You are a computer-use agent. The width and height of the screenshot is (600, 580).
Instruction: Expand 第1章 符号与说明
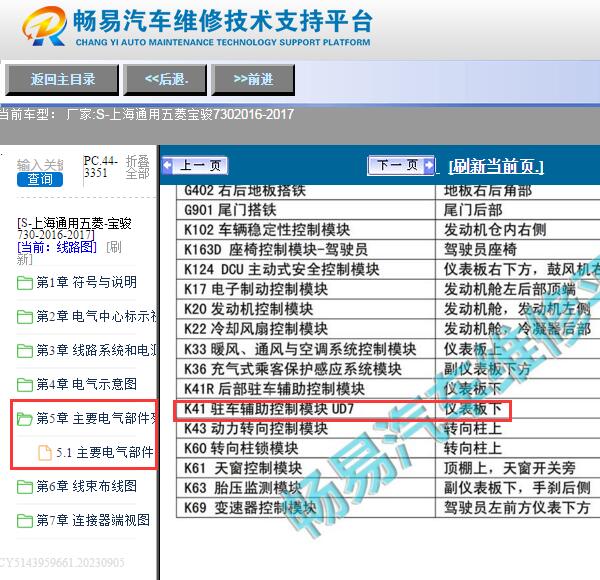pos(86,282)
